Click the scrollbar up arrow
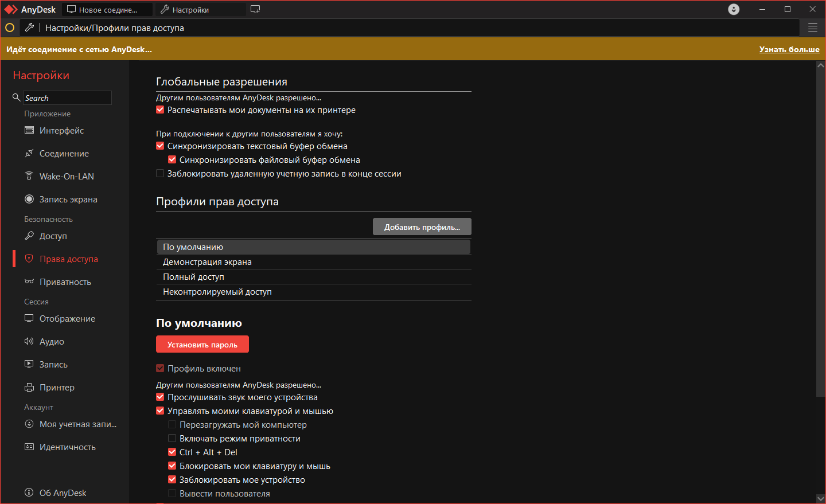 click(x=821, y=65)
